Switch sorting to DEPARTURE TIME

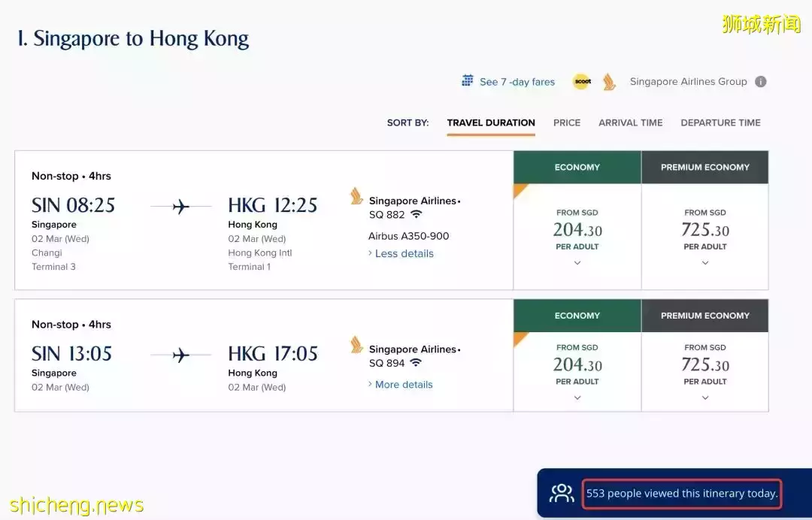point(720,122)
